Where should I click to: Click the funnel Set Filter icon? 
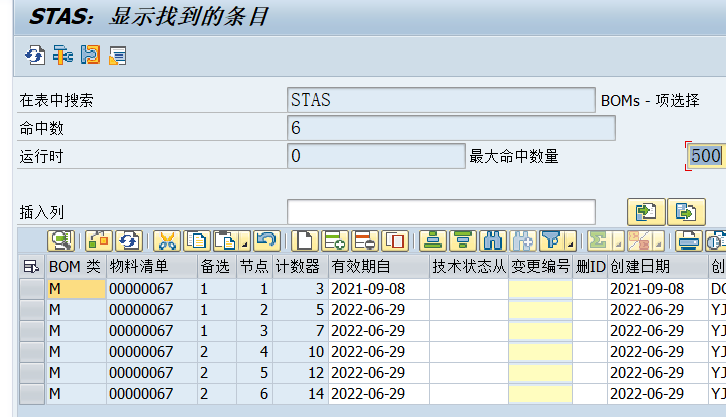(x=552, y=241)
